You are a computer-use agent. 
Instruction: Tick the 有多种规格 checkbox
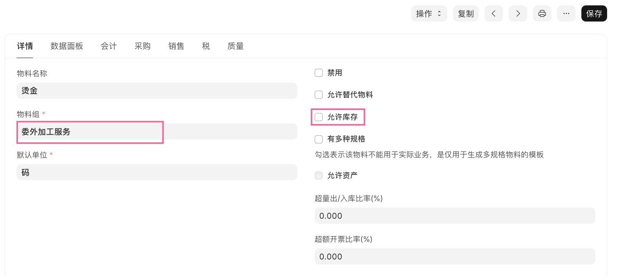[319, 139]
